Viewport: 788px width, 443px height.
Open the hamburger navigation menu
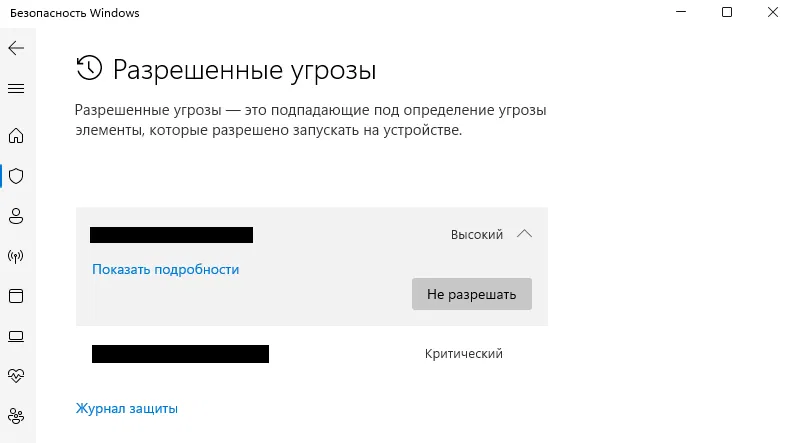(16, 88)
